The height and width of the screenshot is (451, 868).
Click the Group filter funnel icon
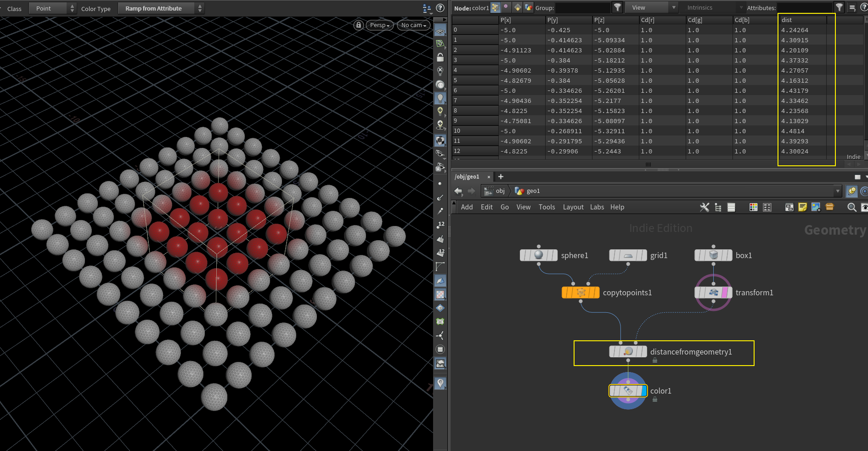617,7
